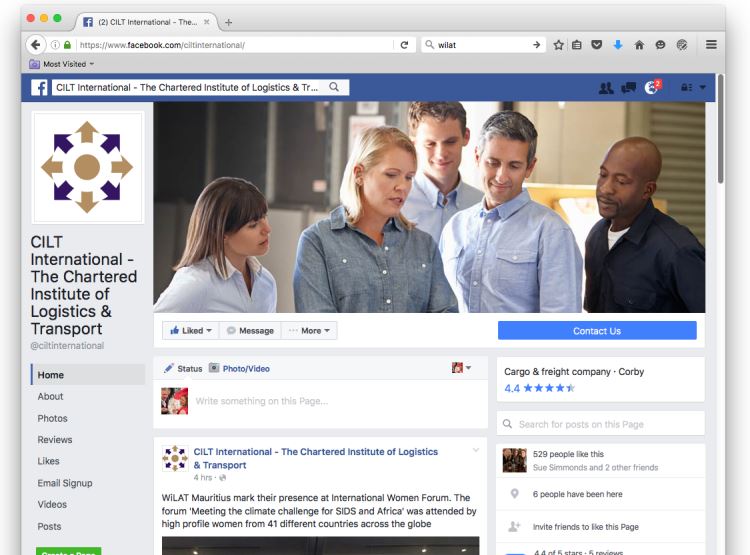Click the 4.4 star rating

(540, 388)
